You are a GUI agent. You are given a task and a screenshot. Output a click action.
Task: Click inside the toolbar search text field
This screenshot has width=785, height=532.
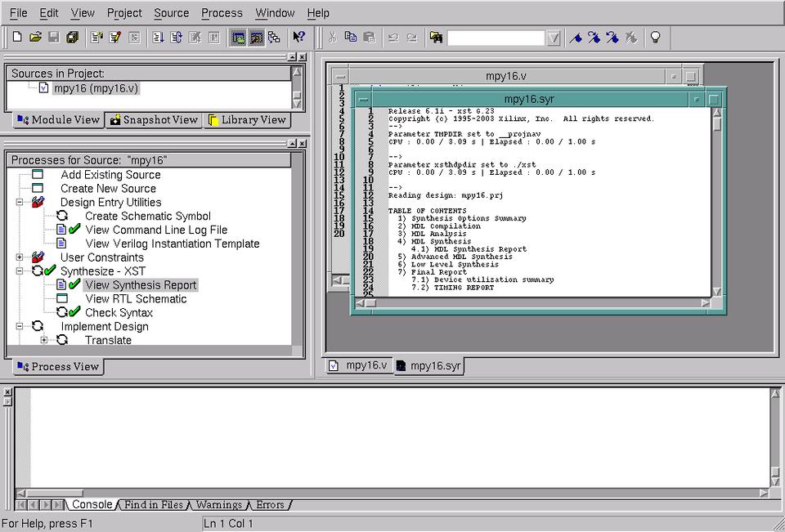[x=496, y=38]
